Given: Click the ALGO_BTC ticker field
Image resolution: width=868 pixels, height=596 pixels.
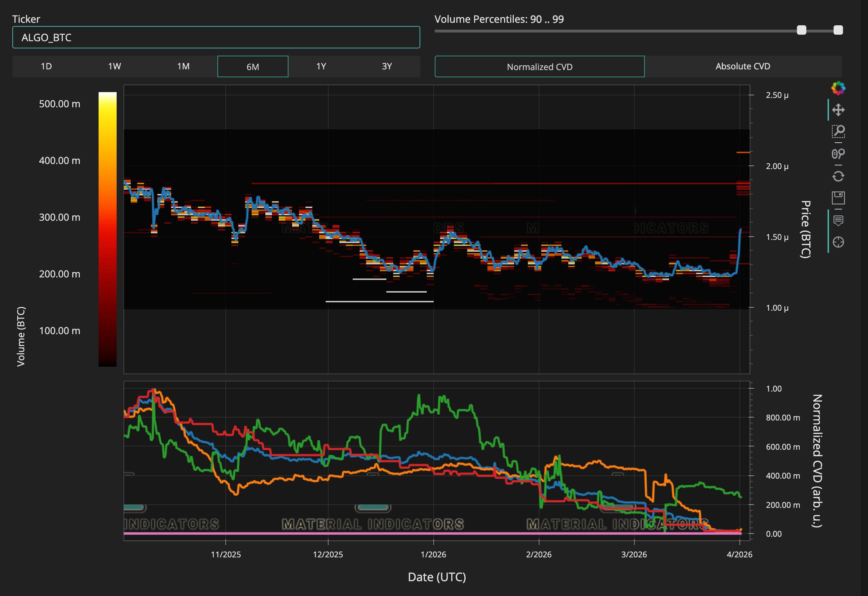Looking at the screenshot, I should coord(216,37).
